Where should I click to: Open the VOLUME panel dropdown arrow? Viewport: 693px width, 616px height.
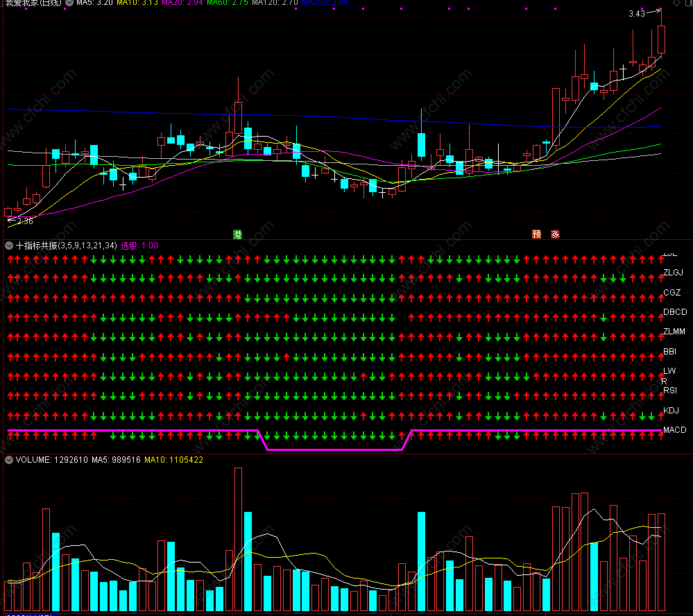click(x=8, y=460)
